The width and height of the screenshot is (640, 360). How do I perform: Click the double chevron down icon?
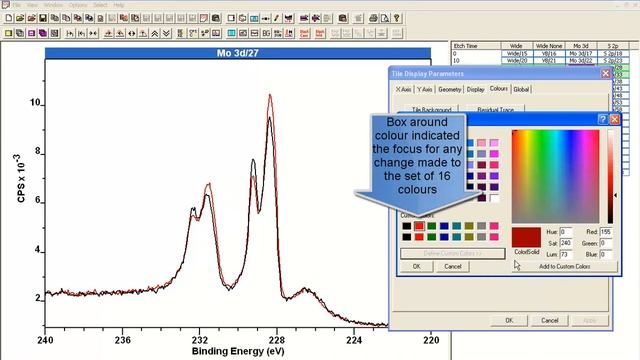(166, 33)
